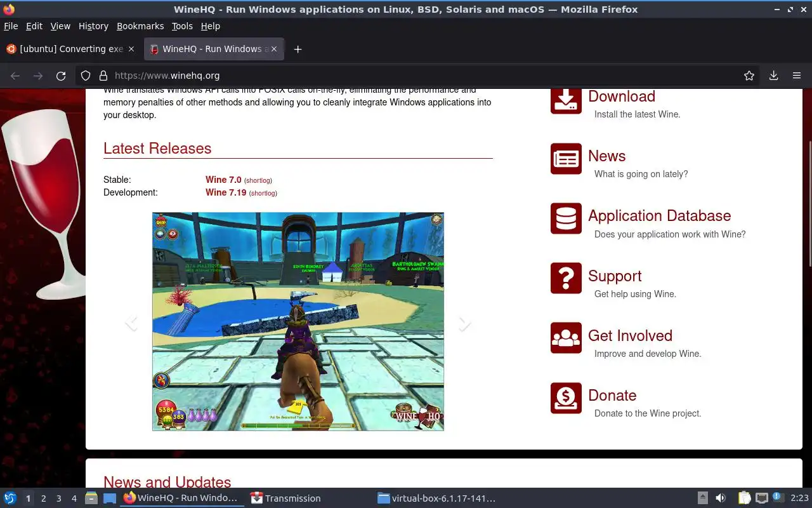Click the network status tray icon
Screen dimensions: 812x508
tap(762, 498)
